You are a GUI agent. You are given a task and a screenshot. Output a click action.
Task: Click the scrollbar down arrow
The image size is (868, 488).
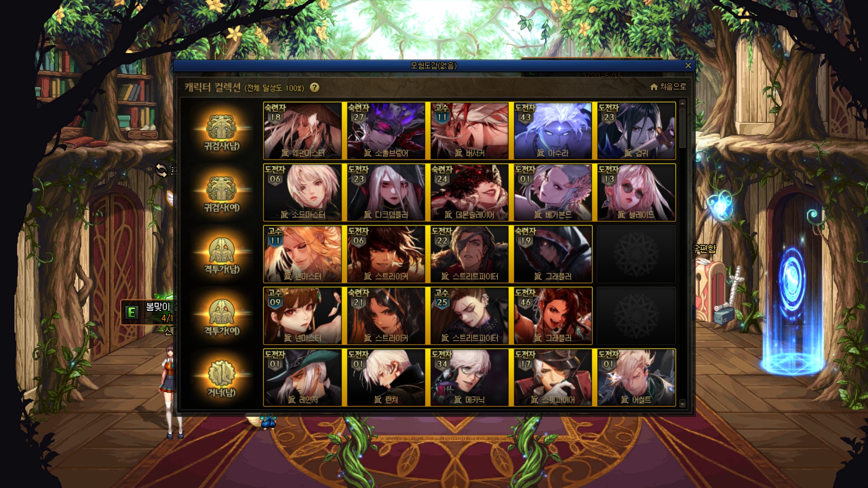pyautogui.click(x=683, y=404)
